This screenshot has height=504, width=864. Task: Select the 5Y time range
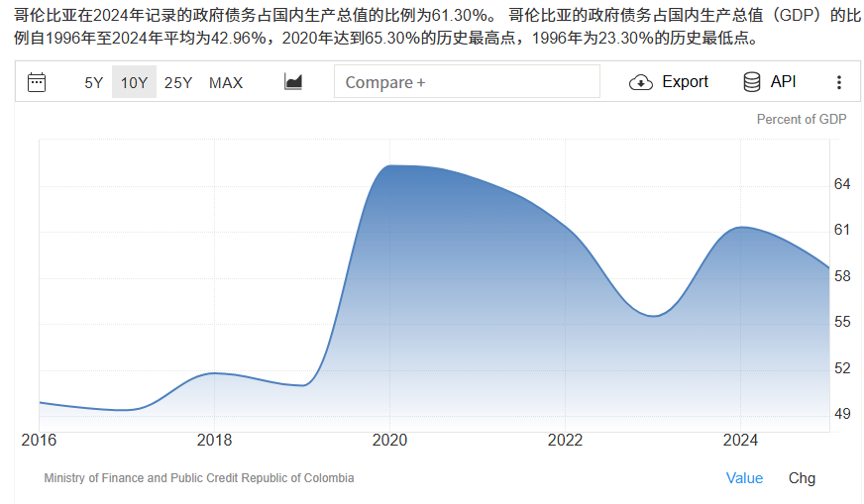[93, 82]
